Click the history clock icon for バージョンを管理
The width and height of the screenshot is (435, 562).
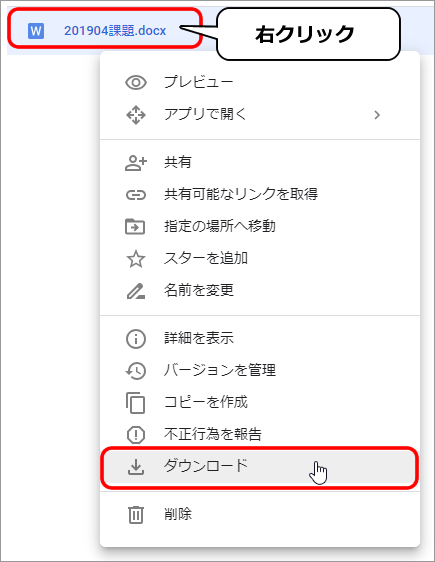136,371
